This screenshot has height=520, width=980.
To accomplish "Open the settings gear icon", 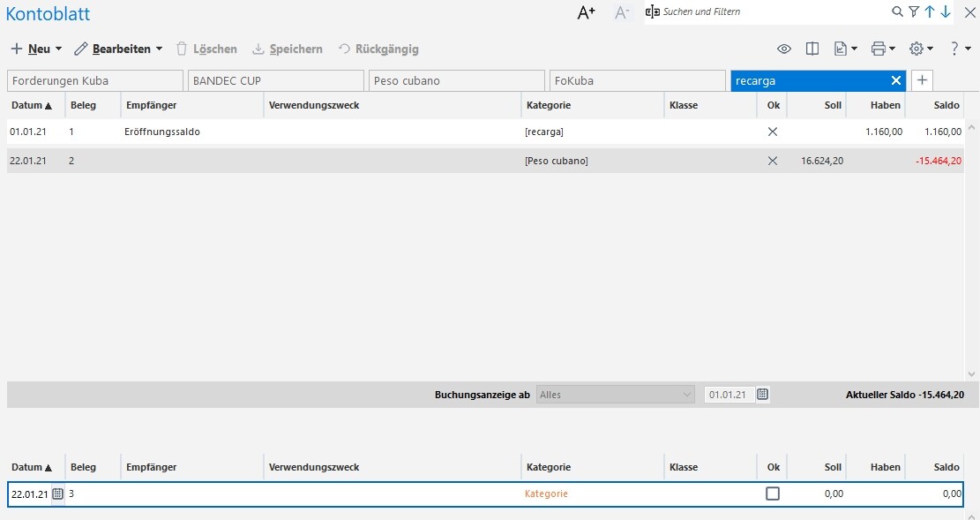I will 916,49.
